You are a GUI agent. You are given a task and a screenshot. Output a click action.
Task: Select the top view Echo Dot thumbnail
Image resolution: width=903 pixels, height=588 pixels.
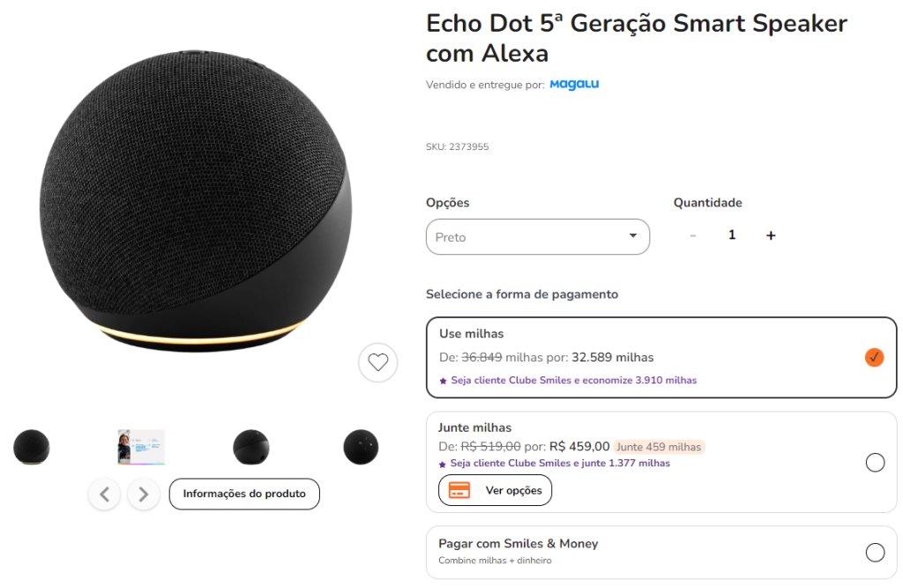click(x=361, y=447)
